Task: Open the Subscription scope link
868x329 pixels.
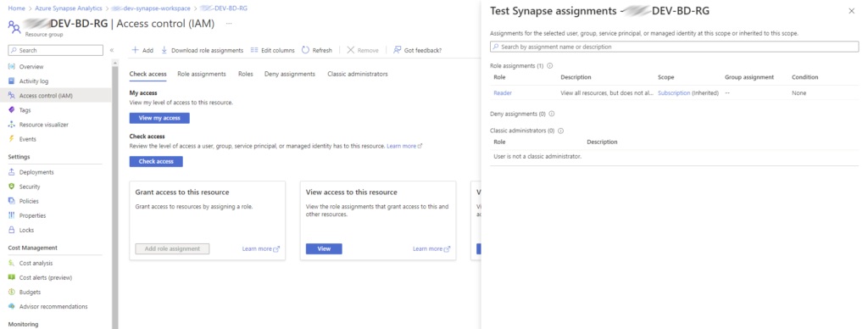Action: click(x=674, y=93)
